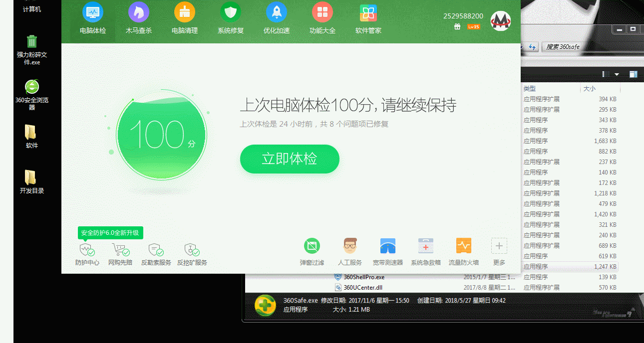
Task: Open the 电脑体检 tab
Action: click(93, 19)
